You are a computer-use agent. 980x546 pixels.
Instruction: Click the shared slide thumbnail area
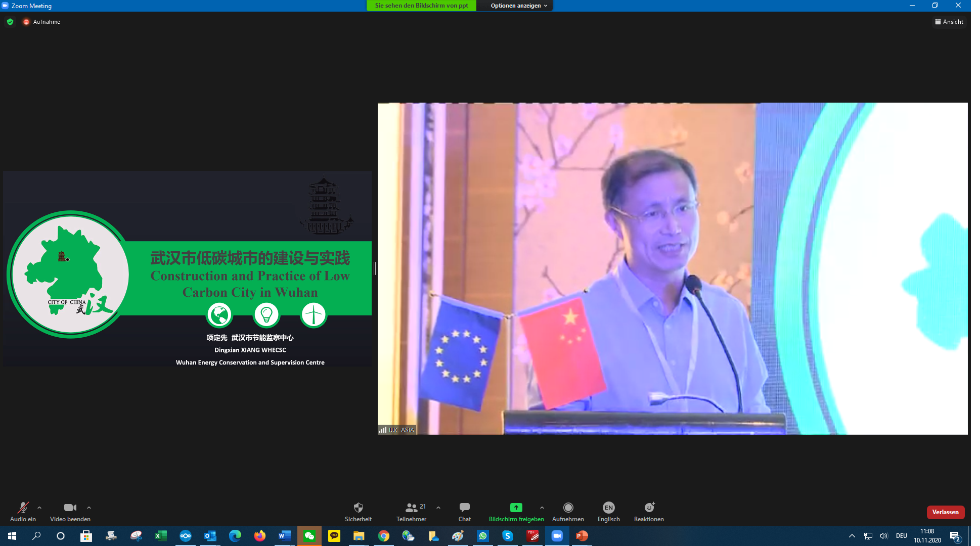click(187, 268)
